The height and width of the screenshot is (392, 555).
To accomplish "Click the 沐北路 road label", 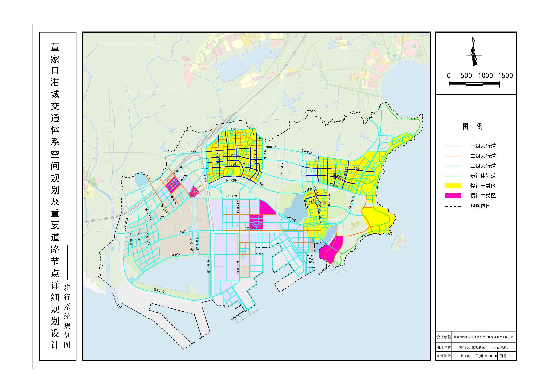I will point(176,255).
